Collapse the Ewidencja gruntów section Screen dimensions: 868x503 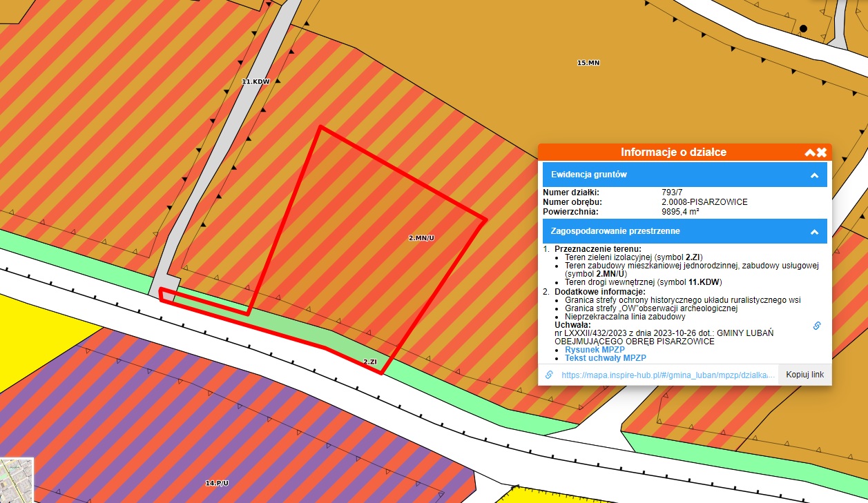pyautogui.click(x=814, y=175)
